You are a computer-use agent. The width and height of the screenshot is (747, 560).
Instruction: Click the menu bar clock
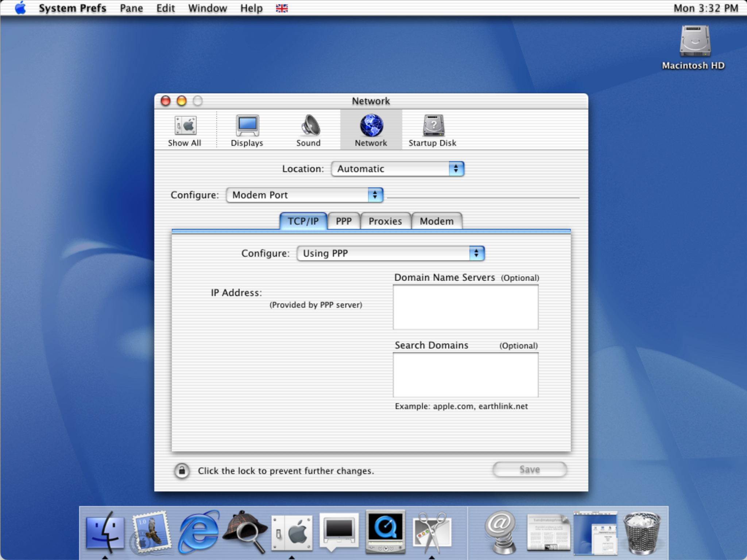[x=705, y=8]
